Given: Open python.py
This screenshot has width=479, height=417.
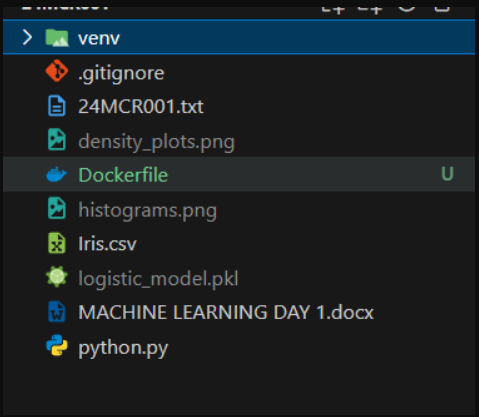Looking at the screenshot, I should click(x=123, y=348).
